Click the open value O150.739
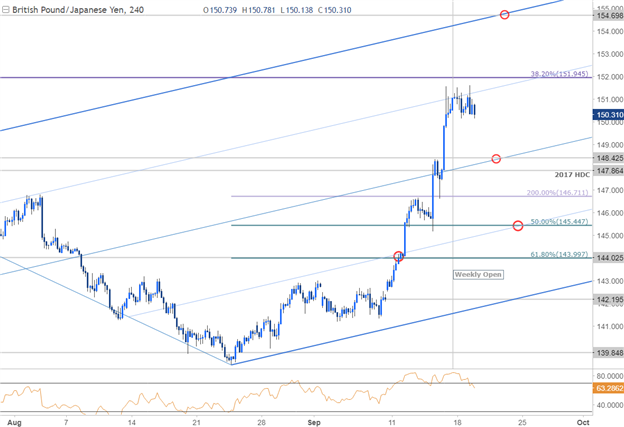Viewport: 624px width, 427px height. click(x=220, y=10)
